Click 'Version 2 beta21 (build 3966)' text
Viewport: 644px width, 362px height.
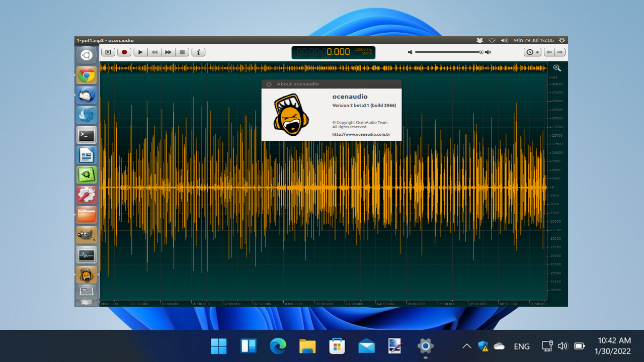click(364, 106)
